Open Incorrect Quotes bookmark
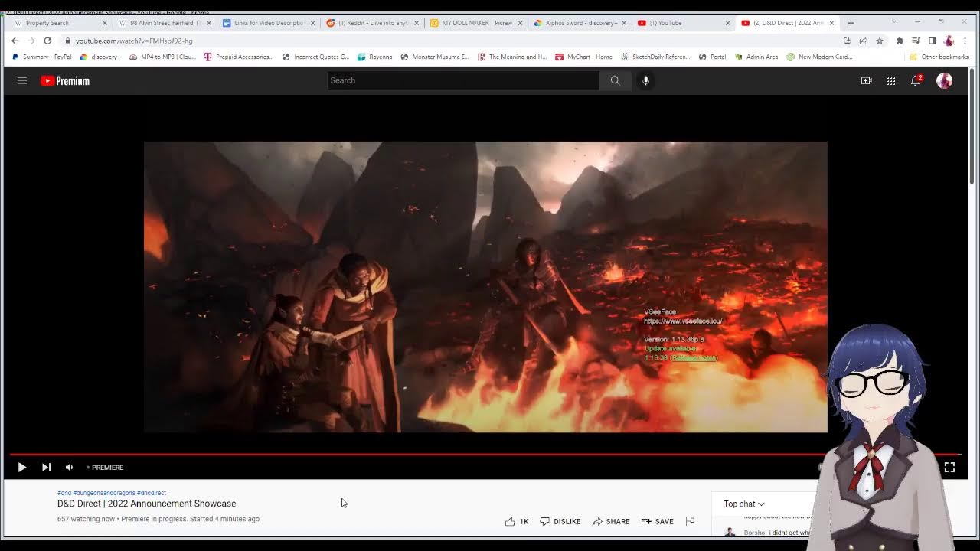The height and width of the screenshot is (551, 980). coord(315,57)
